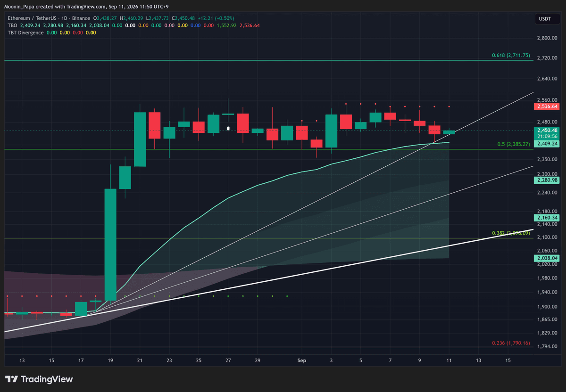Click the Sep label on the time axis
Image resolution: width=566 pixels, height=392 pixels.
point(302,360)
